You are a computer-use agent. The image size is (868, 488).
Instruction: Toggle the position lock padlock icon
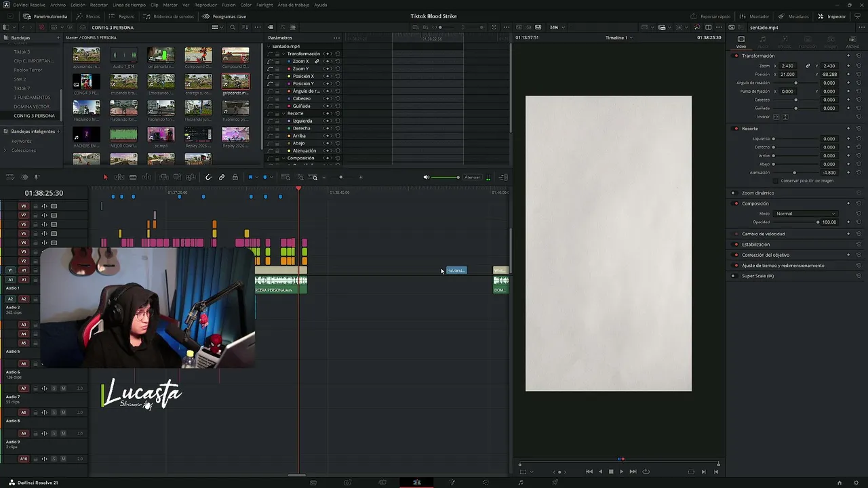coord(235,178)
